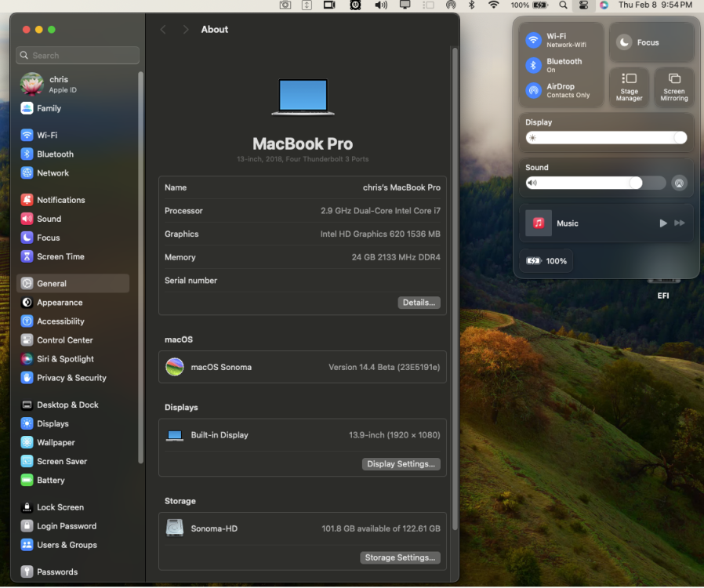This screenshot has width=704, height=588.
Task: Open Wi-Fi menu in menu bar
Action: pos(493,5)
